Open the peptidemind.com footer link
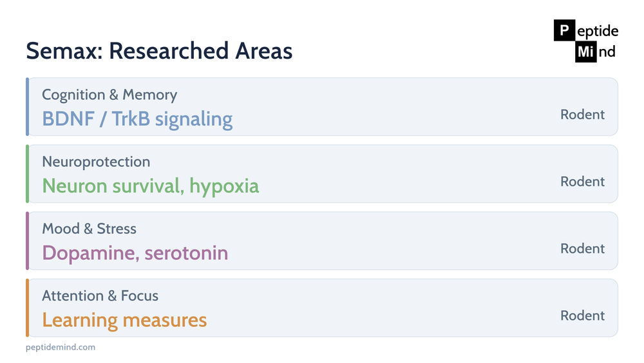This screenshot has width=644, height=363. point(61,347)
